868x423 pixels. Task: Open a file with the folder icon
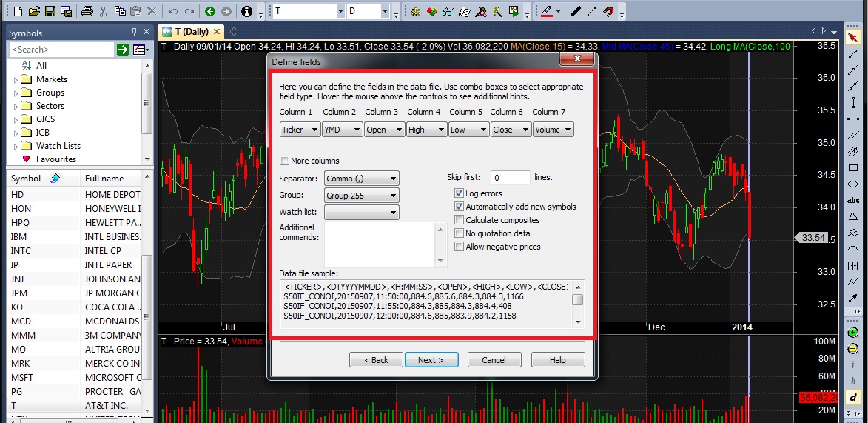[34, 11]
